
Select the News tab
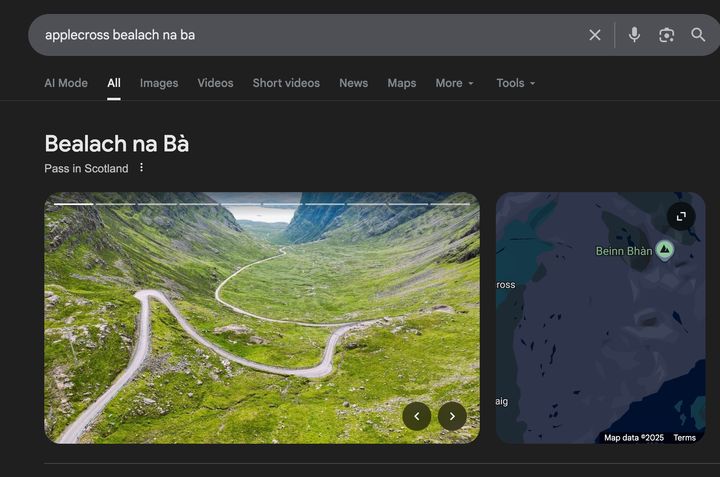(x=353, y=83)
